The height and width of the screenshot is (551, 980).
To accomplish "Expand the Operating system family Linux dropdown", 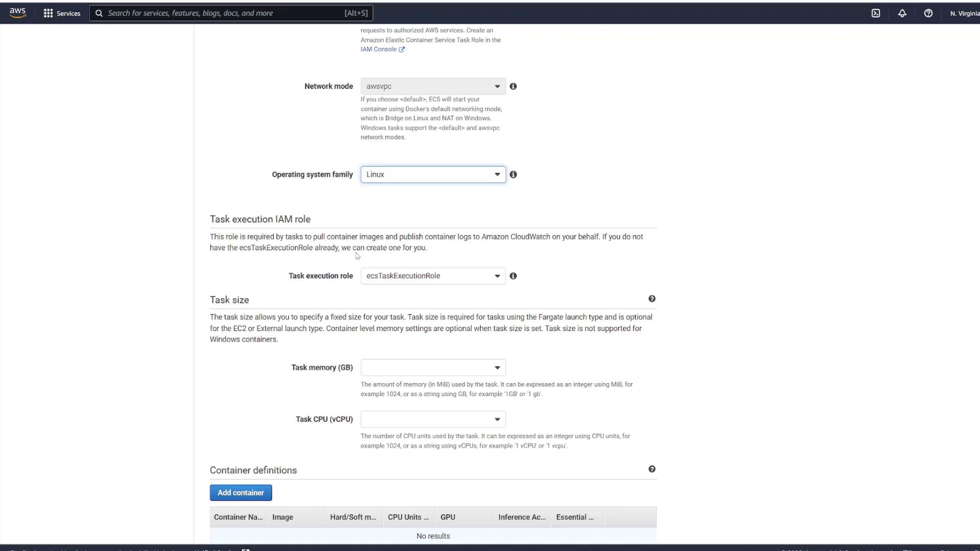I will (433, 174).
